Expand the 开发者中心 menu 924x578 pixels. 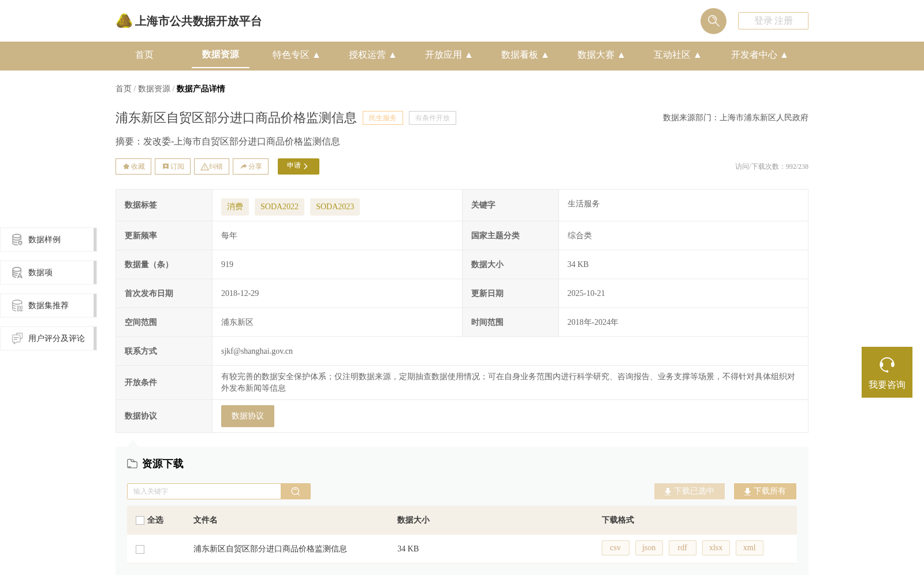click(759, 55)
